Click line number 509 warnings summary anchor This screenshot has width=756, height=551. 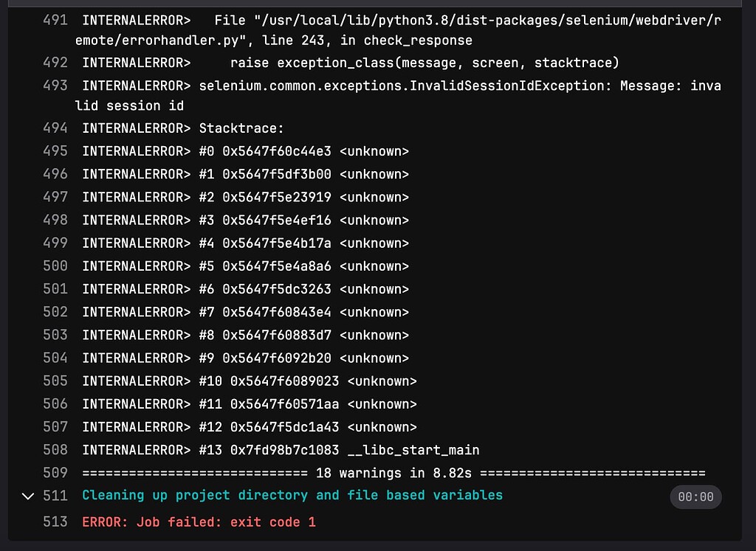(x=55, y=473)
